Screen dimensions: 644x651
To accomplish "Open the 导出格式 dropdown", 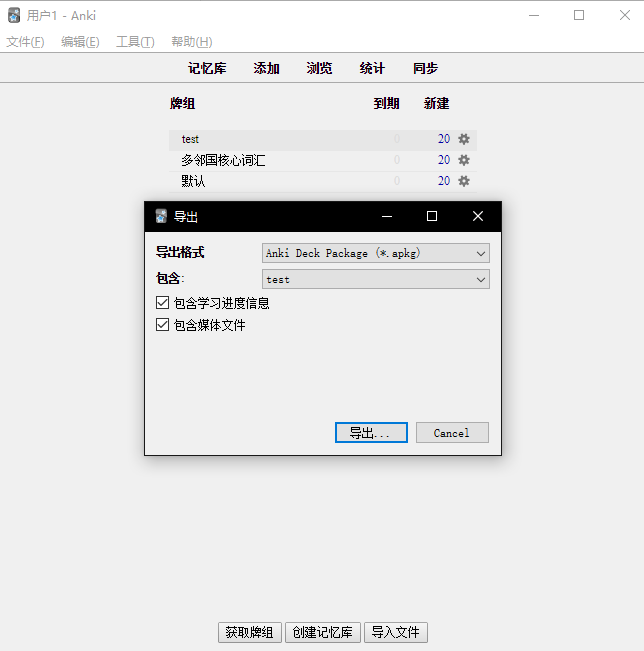I will pos(376,253).
